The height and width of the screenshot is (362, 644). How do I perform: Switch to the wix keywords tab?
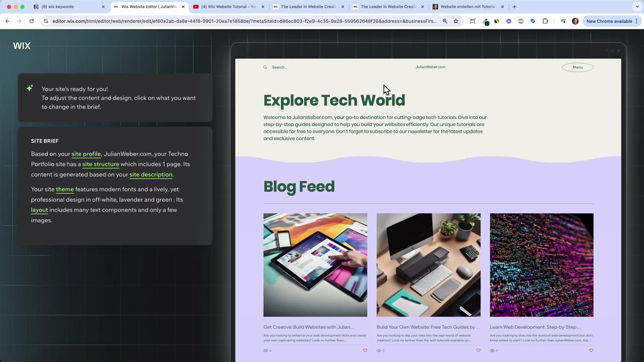(x=68, y=7)
